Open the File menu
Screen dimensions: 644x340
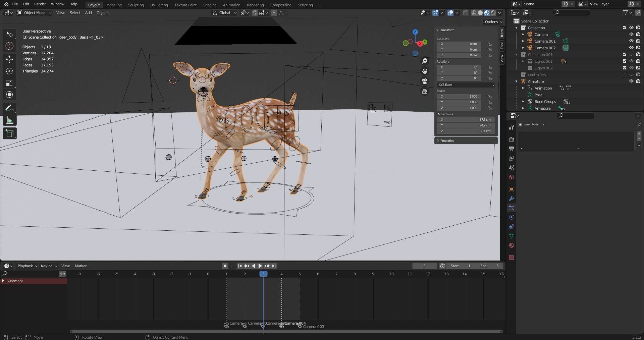coord(15,4)
